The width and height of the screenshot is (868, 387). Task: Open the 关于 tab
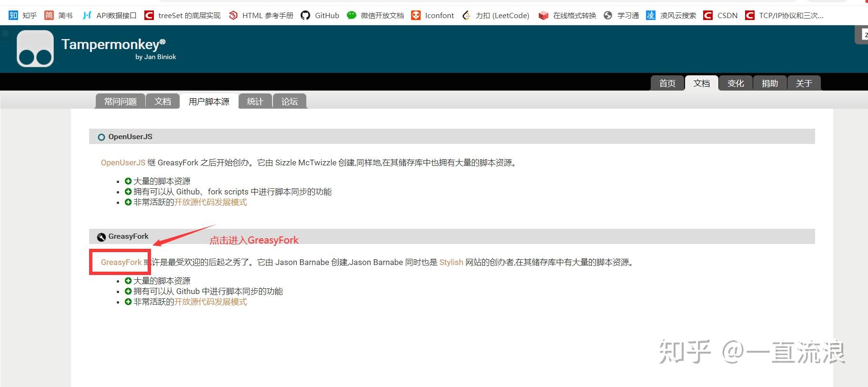click(804, 83)
